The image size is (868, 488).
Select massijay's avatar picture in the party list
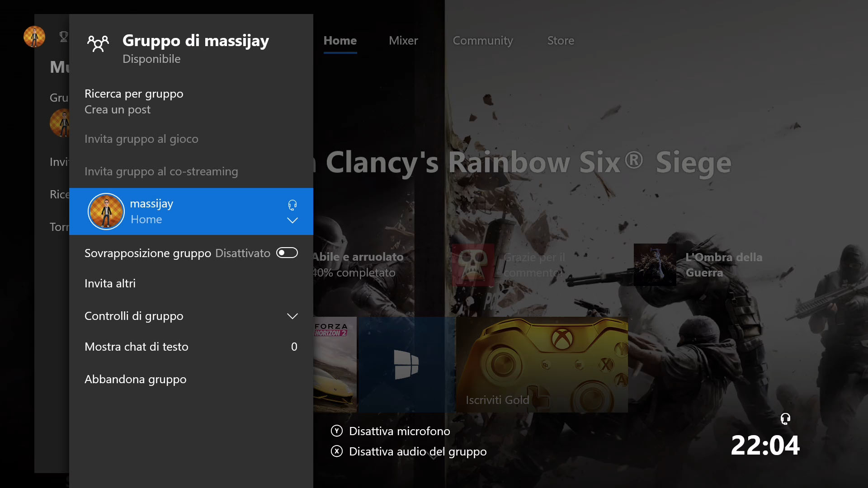pyautogui.click(x=106, y=211)
